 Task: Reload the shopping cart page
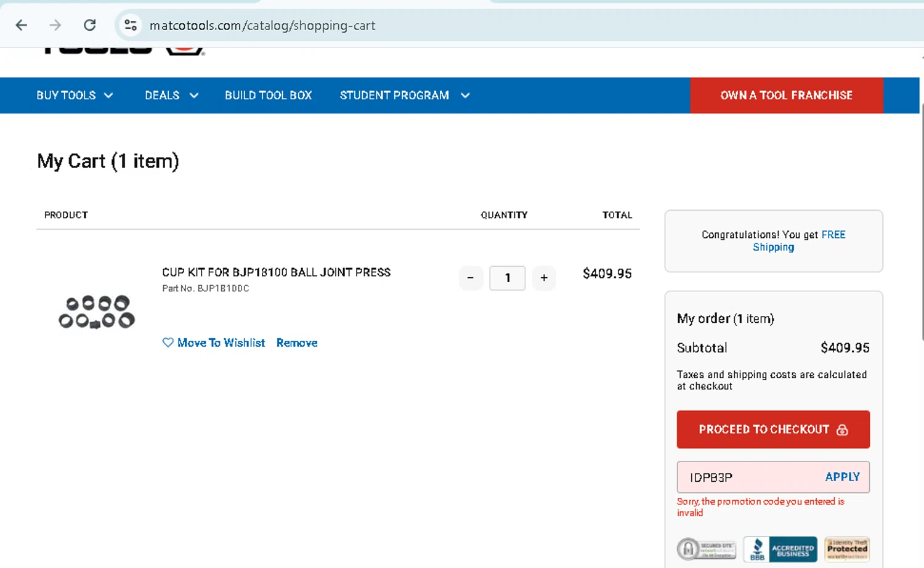click(x=90, y=25)
